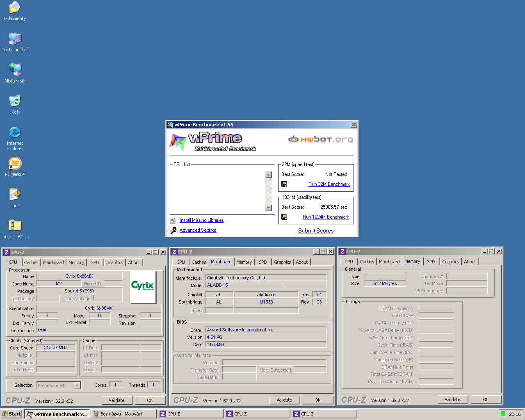Open the Dokumenty desktop folder icon
This screenshot has height=420, width=525.
coord(15,7)
